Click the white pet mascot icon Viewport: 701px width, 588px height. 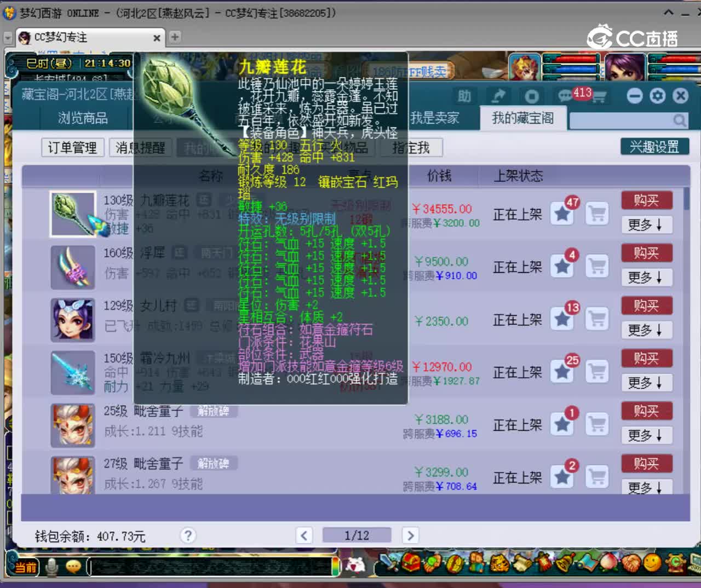357,565
